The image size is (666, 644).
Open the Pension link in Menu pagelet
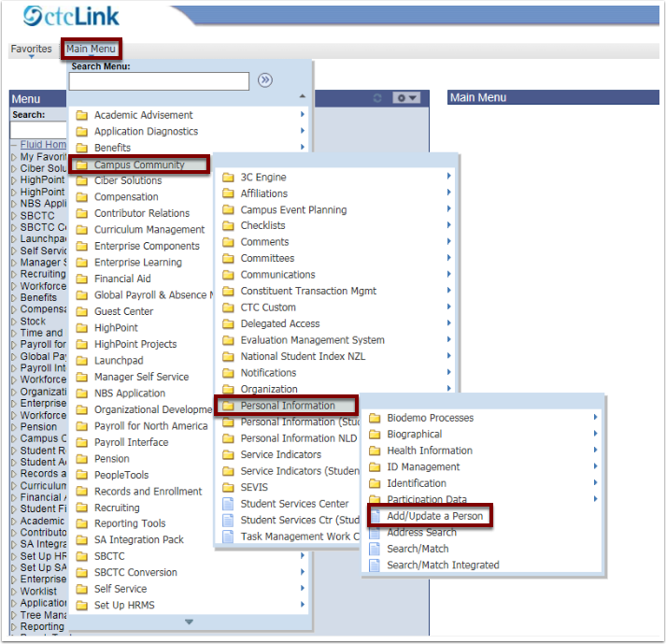coord(38,427)
